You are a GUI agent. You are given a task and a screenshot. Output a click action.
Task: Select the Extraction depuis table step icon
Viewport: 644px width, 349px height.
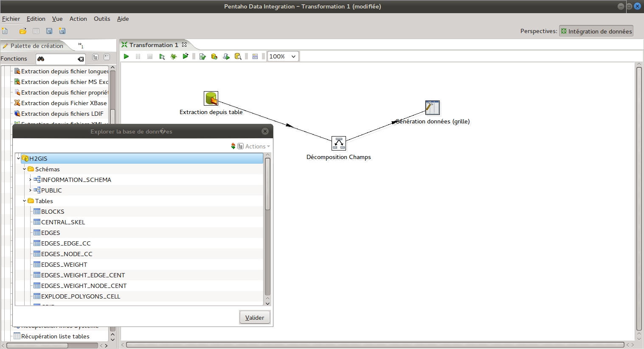(x=211, y=98)
